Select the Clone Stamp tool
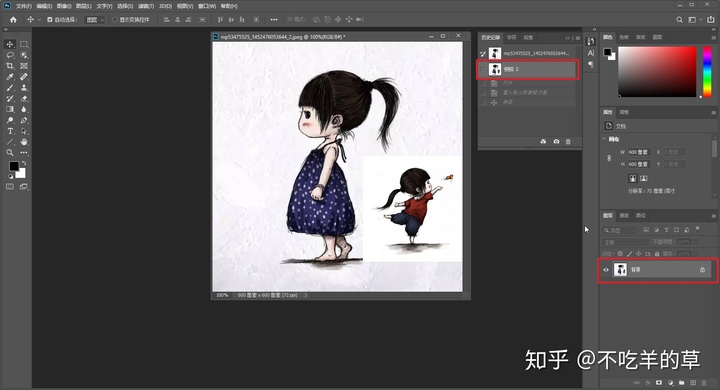Image resolution: width=720 pixels, height=390 pixels. (x=24, y=87)
